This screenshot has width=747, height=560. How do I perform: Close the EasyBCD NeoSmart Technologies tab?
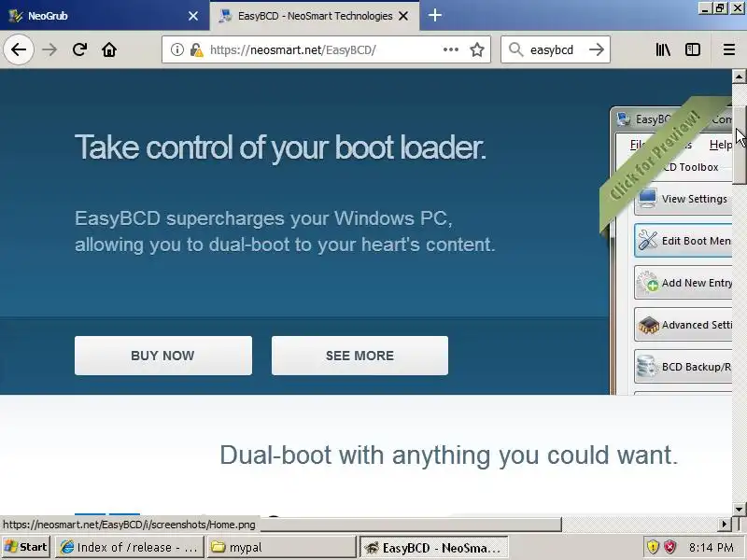coord(403,16)
